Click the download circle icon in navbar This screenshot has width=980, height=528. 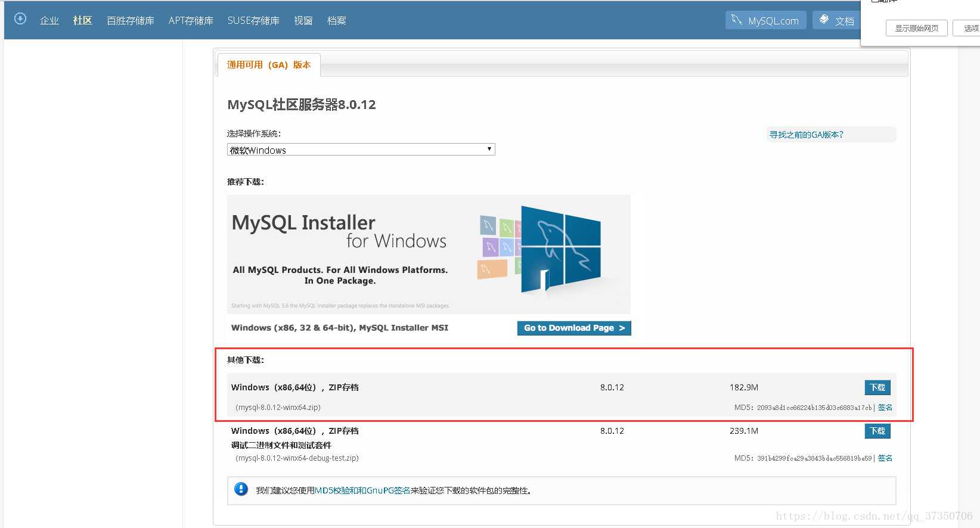[20, 19]
